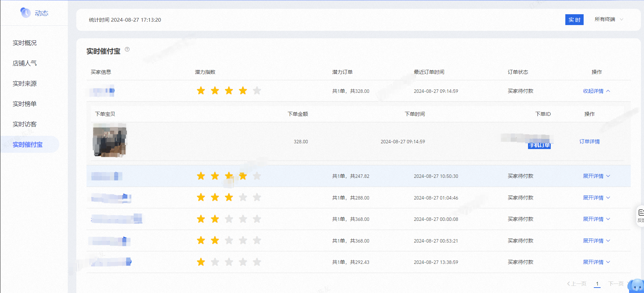
Task: Select page number 1
Action: click(x=597, y=284)
